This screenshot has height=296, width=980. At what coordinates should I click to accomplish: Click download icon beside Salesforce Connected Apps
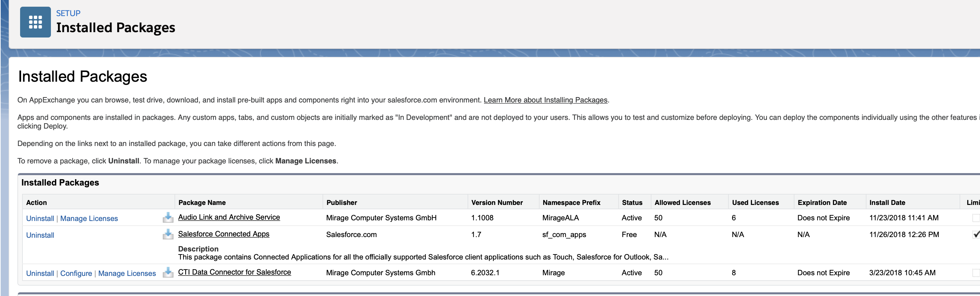168,234
